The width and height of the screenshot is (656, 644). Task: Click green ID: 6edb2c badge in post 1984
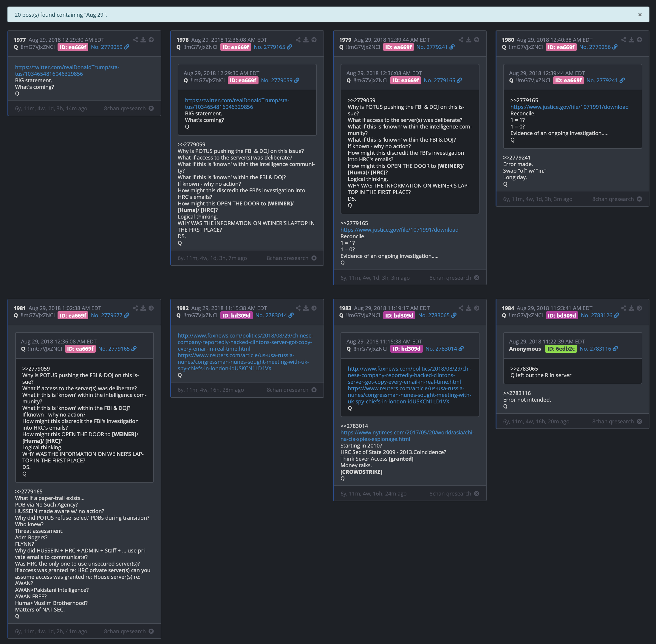pos(561,349)
